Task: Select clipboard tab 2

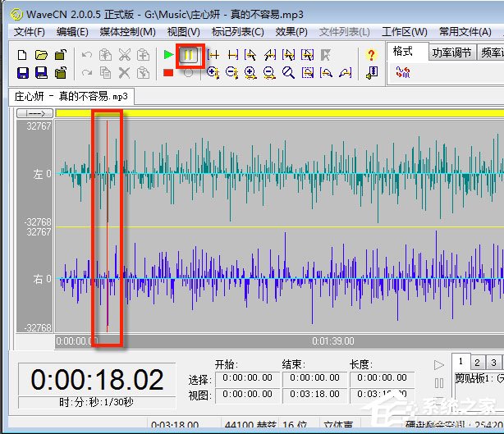Action: tap(479, 363)
